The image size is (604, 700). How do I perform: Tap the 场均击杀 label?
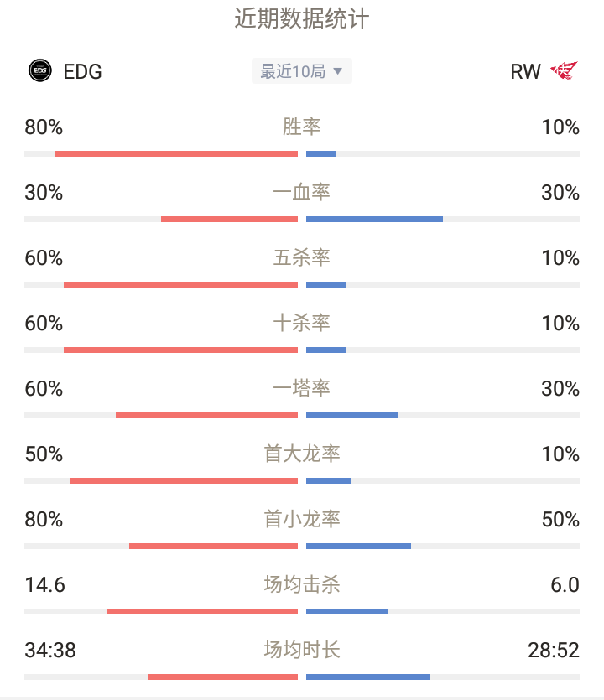tap(301, 584)
